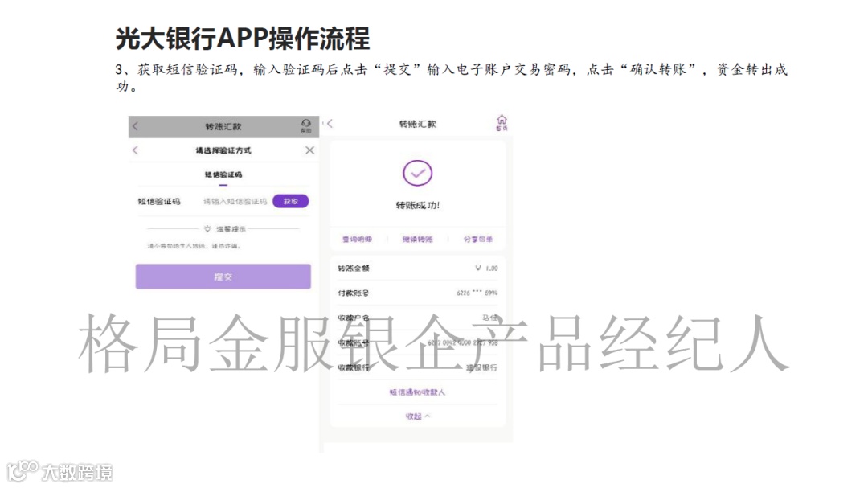Tap the purple 获取 code button
868x488 pixels.
click(291, 201)
